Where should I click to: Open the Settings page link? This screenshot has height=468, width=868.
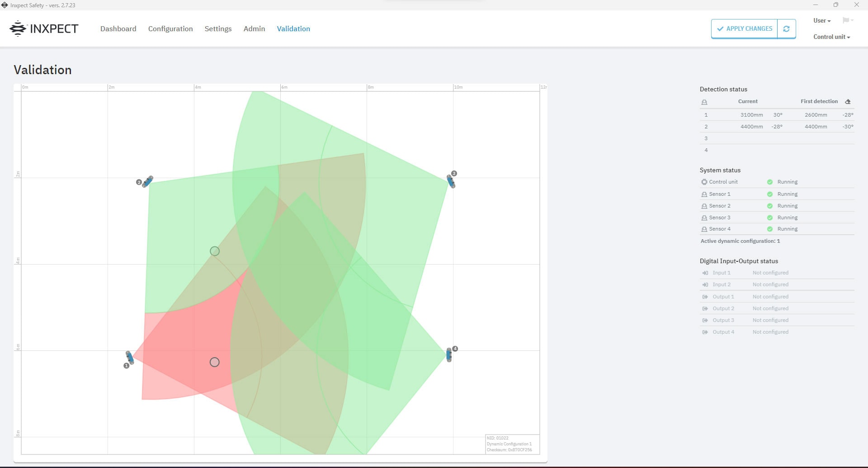click(x=218, y=29)
